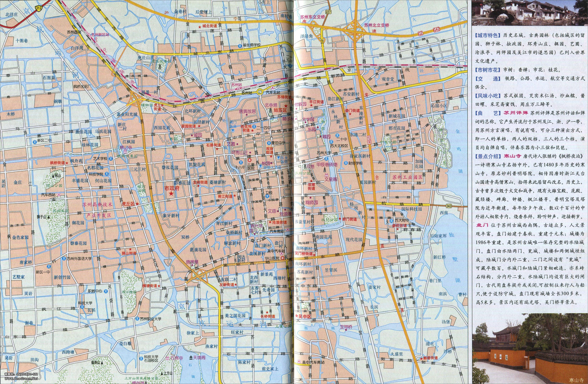588x384 pixels.
Task: Click the 苏州北立交桥 interchange label
Action: coord(376,25)
